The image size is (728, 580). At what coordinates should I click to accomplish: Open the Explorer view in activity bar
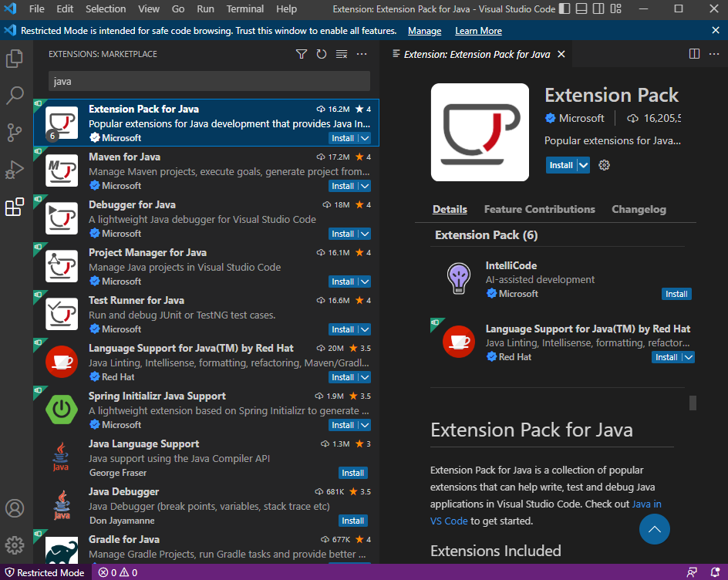15,59
